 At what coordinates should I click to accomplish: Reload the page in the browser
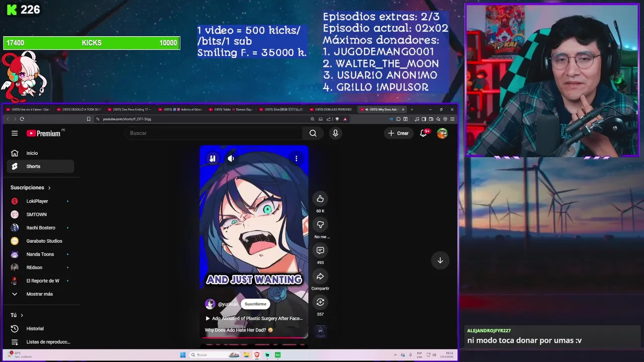click(22, 119)
